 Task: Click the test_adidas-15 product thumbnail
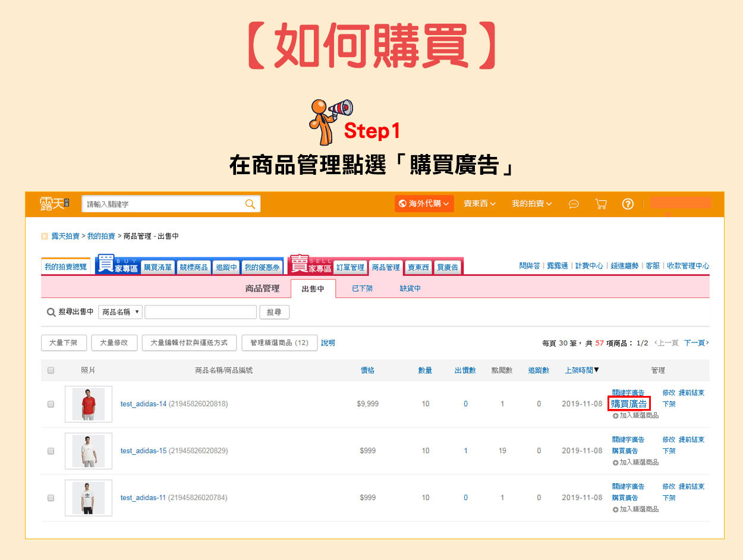pos(89,451)
